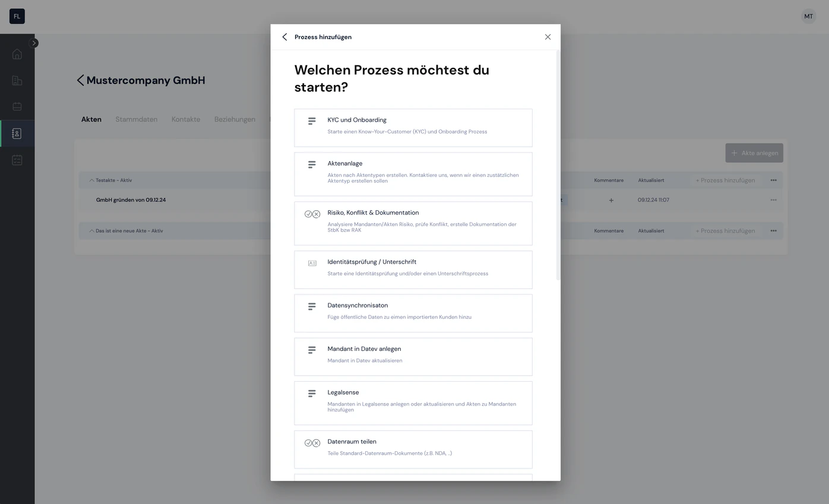Switch to the Stammdaten tab
This screenshot has height=504, width=829.
[x=137, y=119]
